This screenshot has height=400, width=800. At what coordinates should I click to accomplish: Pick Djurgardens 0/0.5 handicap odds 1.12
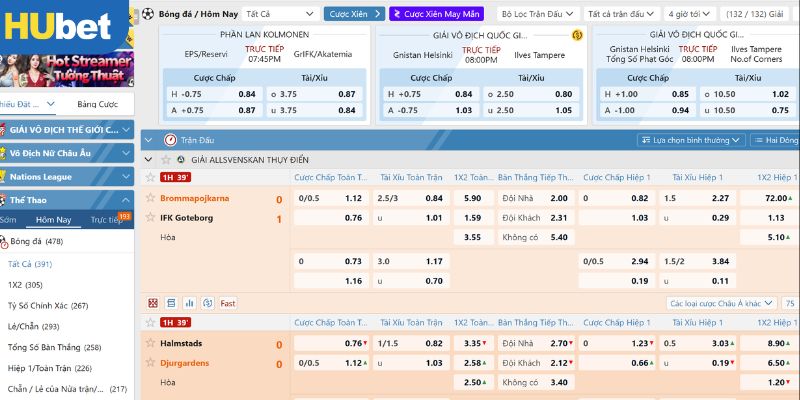click(x=331, y=363)
